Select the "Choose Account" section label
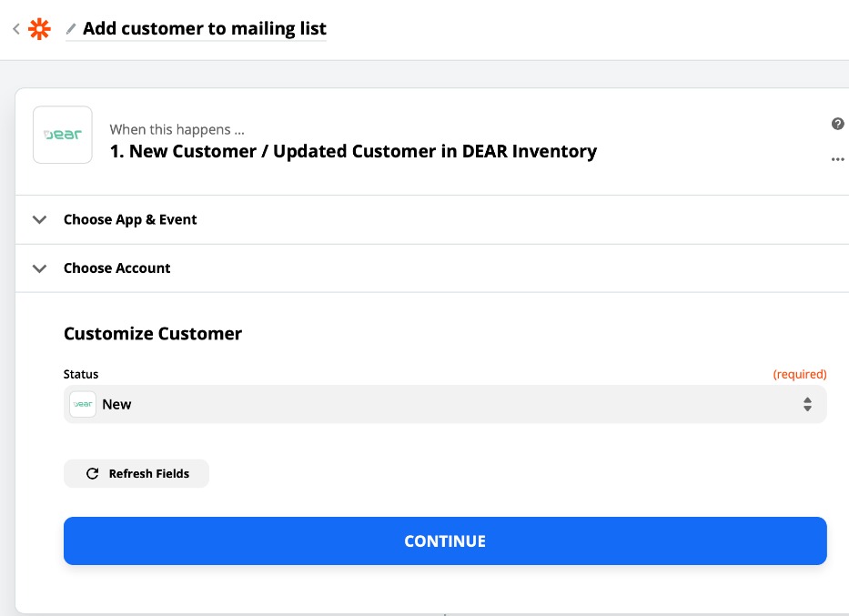849x616 pixels. (x=117, y=268)
